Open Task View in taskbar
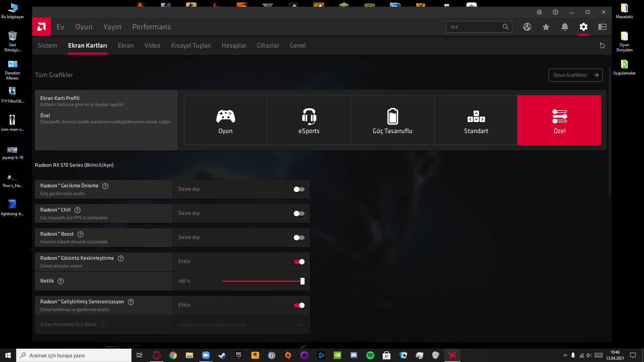The width and height of the screenshot is (644, 362). 140,355
